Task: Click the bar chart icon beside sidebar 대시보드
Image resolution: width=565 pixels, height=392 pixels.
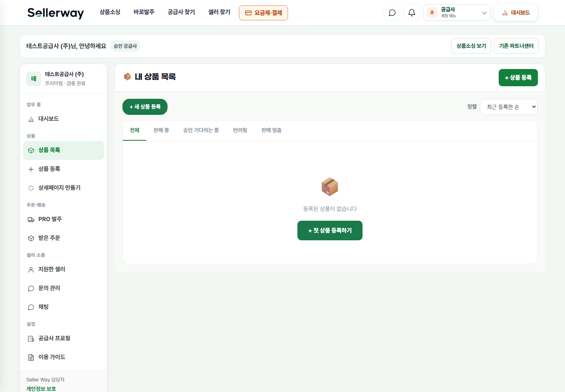Action: click(x=31, y=119)
